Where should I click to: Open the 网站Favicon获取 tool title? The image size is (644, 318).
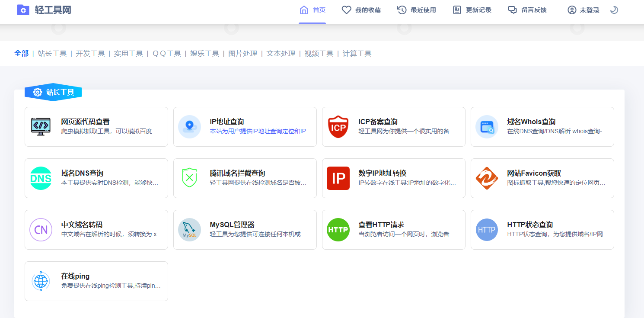click(x=534, y=173)
